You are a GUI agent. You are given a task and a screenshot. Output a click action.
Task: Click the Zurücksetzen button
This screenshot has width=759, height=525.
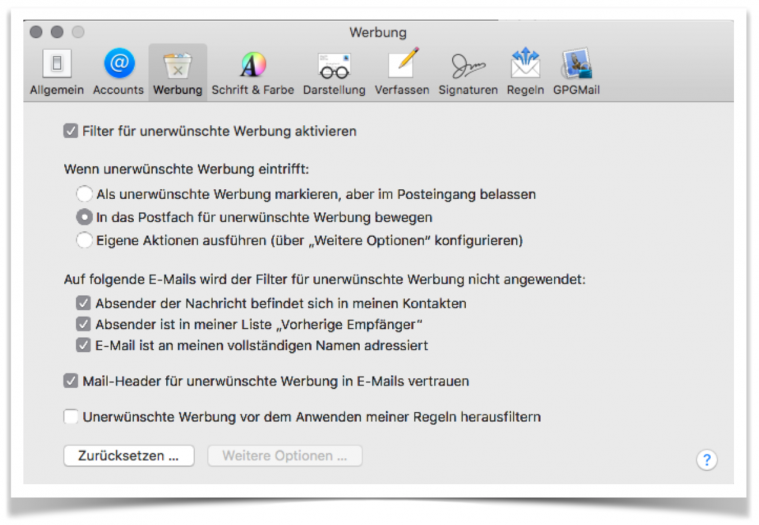pyautogui.click(x=129, y=456)
